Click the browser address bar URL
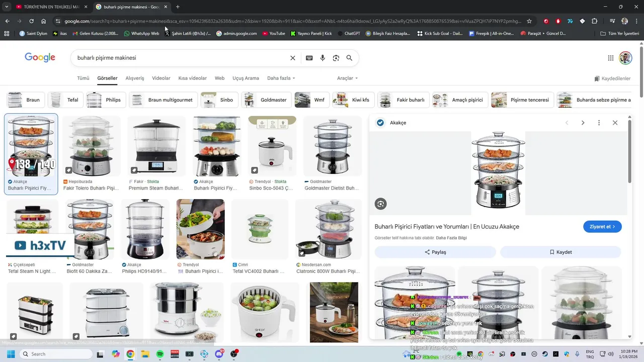 (293, 21)
